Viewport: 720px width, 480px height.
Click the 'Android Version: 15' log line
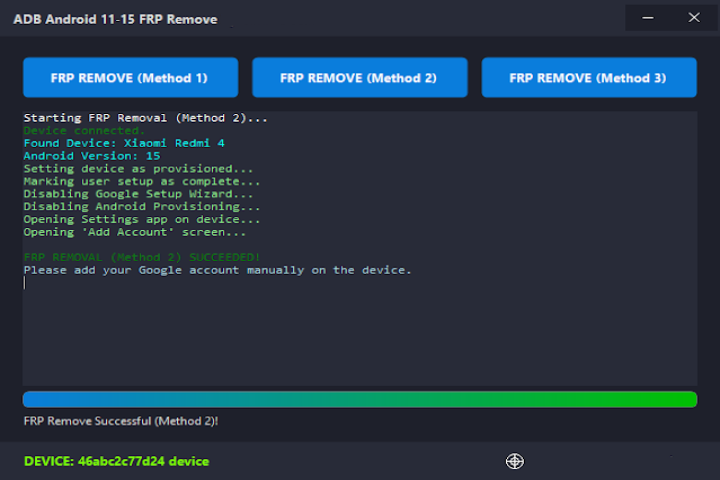pos(92,156)
